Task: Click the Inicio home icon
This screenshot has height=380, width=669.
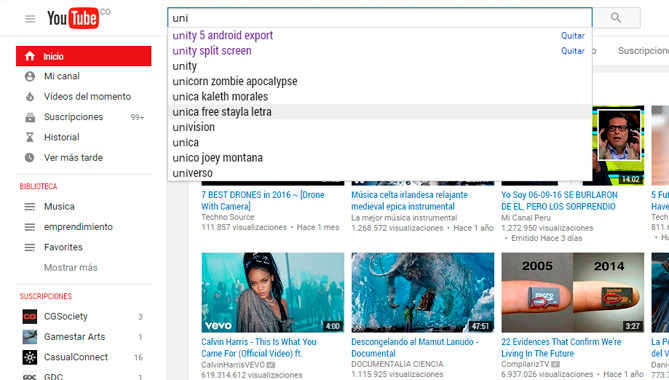Action: click(x=29, y=56)
